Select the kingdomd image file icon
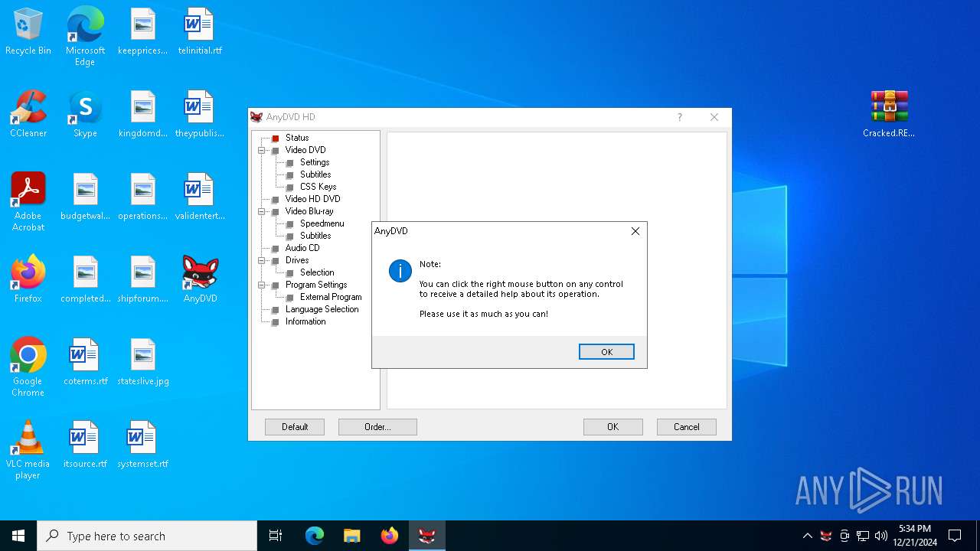Viewport: 980px width, 551px height. coord(142,115)
